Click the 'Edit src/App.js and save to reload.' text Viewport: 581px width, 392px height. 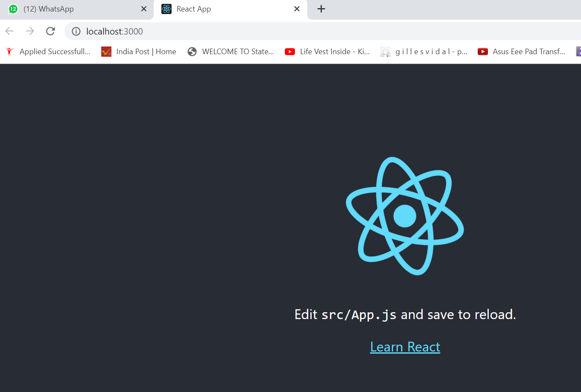[405, 314]
